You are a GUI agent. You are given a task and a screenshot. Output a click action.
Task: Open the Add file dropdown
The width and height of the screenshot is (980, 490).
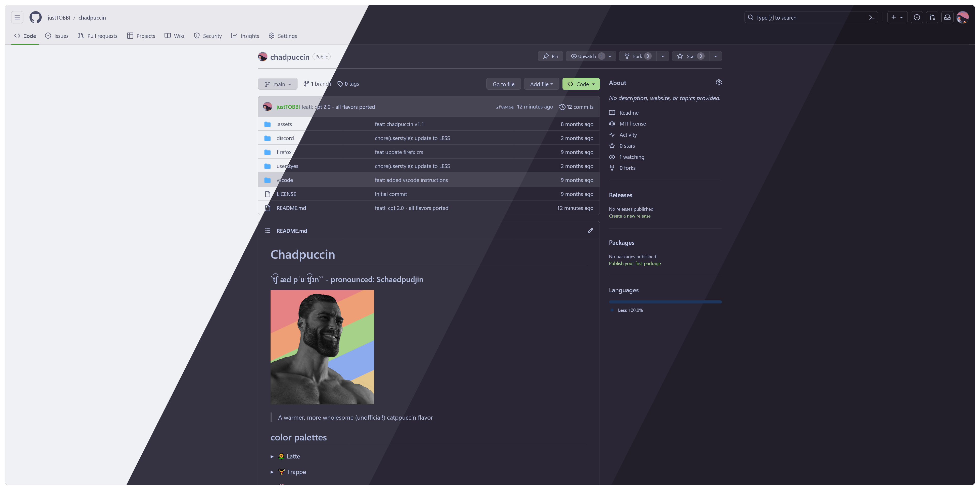pos(541,84)
